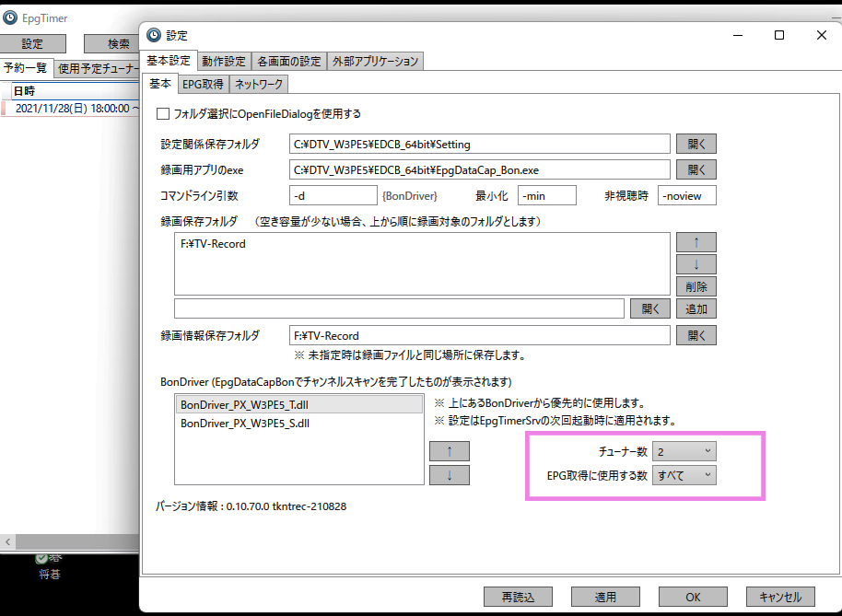Move recording folder down with ↓ button
Image resolution: width=842 pixels, height=616 pixels.
696,264
